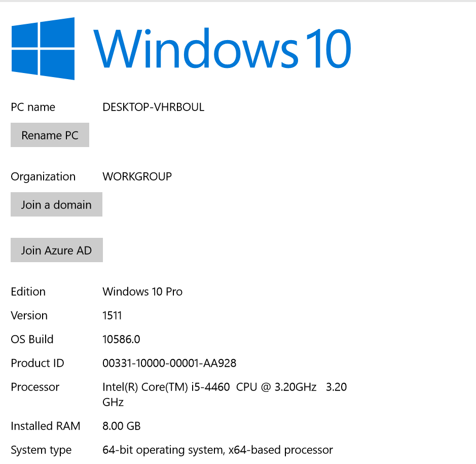This screenshot has height=464, width=476.
Task: Click the Windows 10 Pro edition value
Action: [x=142, y=292]
